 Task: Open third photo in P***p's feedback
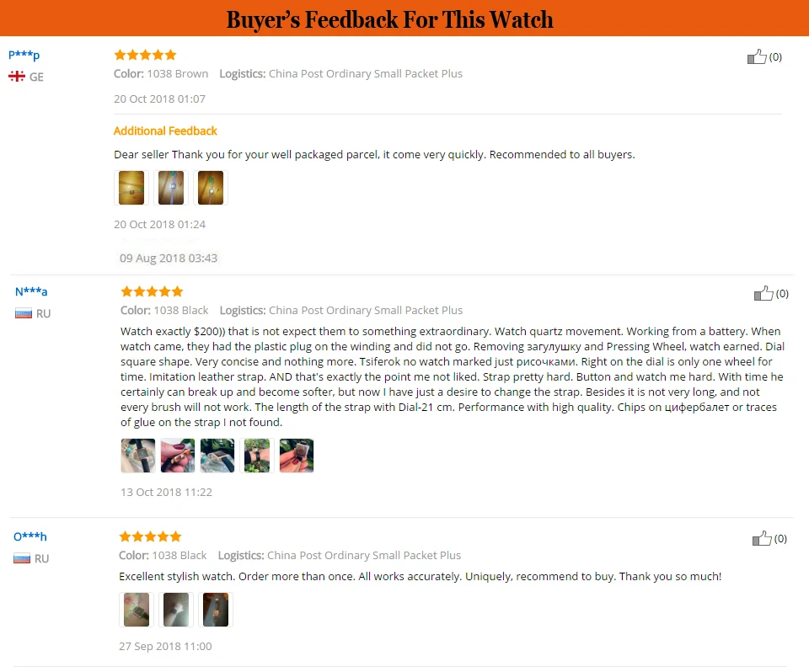click(211, 188)
